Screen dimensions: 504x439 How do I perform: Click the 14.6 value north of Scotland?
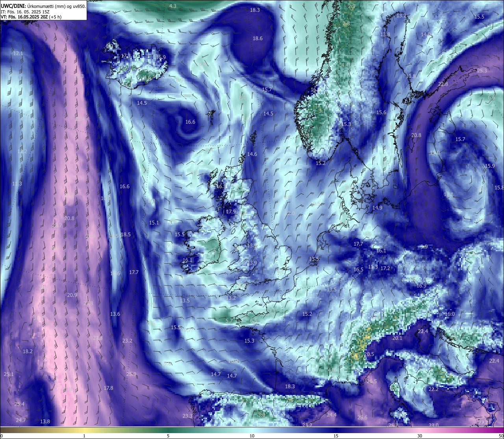[252, 154]
